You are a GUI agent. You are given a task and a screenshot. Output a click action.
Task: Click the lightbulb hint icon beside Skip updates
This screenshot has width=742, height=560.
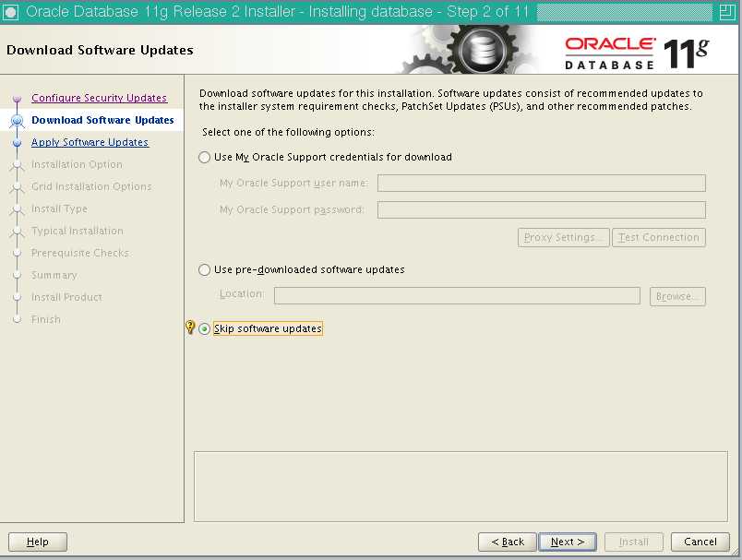point(190,328)
